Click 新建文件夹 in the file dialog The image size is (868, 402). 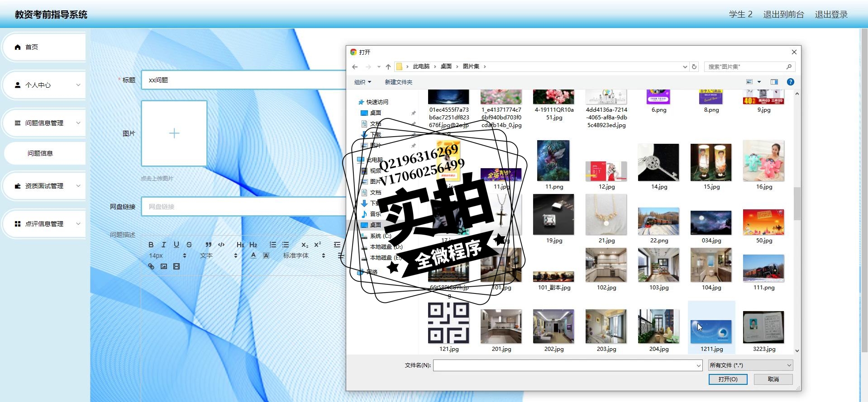point(398,82)
